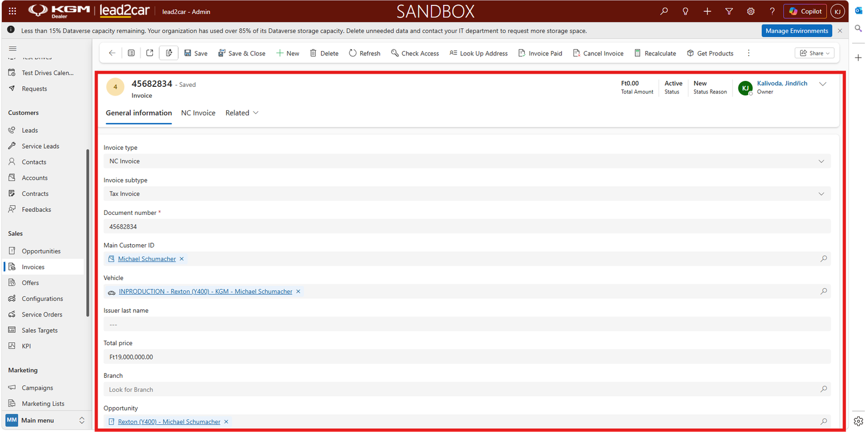Click Get Products command

click(710, 53)
